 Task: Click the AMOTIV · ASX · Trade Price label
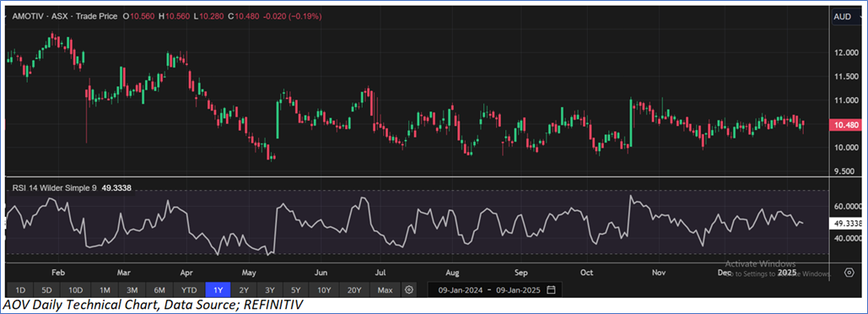66,17
